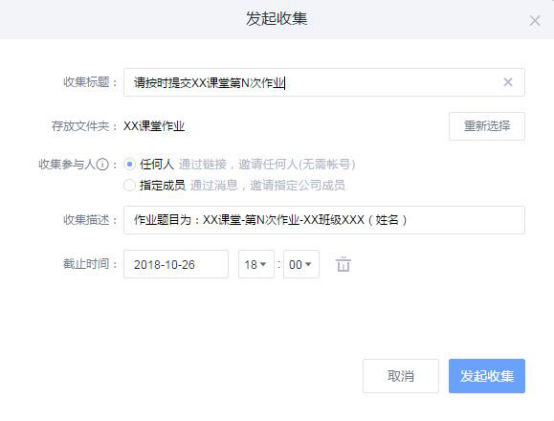Open the minute dropdown showing 00
Viewport: 554px width, 421px height.
pos(301,264)
